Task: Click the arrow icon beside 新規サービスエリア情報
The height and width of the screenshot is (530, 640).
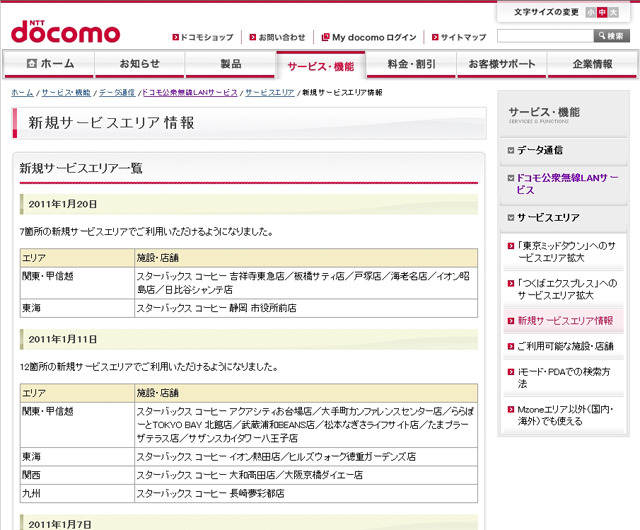Action: tap(511, 321)
